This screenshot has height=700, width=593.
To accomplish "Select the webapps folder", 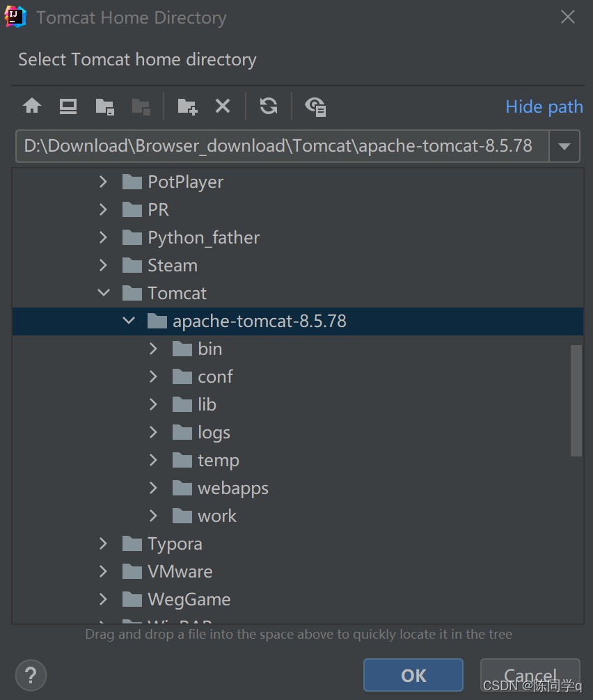I will [221, 488].
